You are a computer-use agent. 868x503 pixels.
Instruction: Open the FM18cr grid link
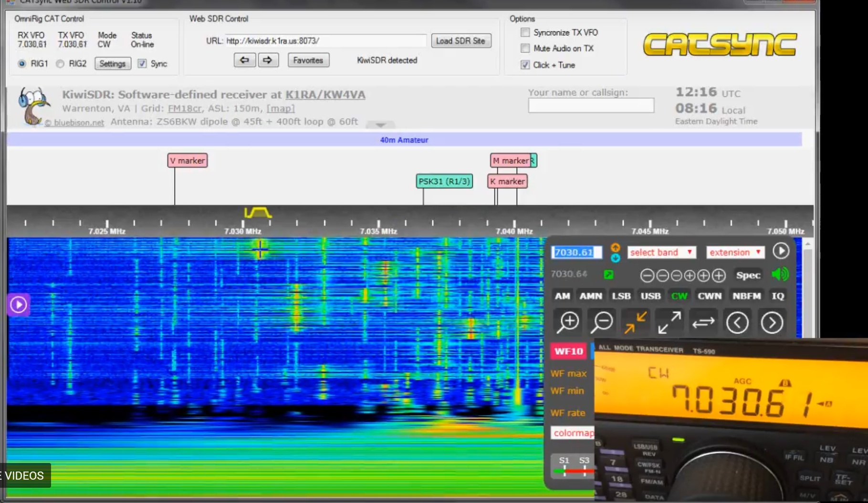click(185, 109)
